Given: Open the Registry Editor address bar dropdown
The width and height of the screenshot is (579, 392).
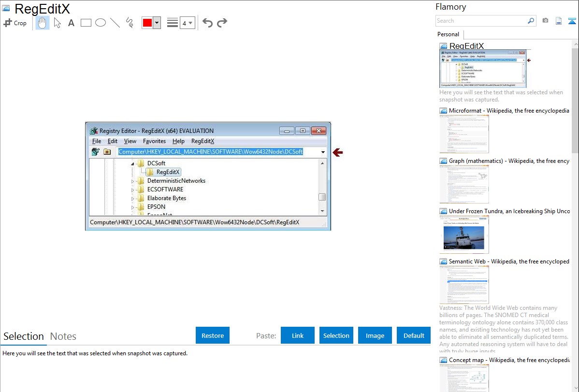Looking at the screenshot, I should 323,152.
